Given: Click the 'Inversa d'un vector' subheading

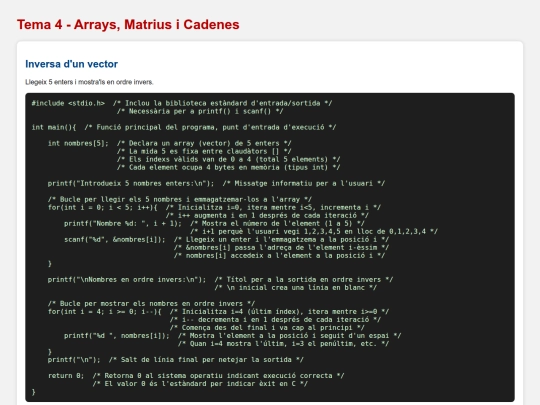Looking at the screenshot, I should (72, 64).
